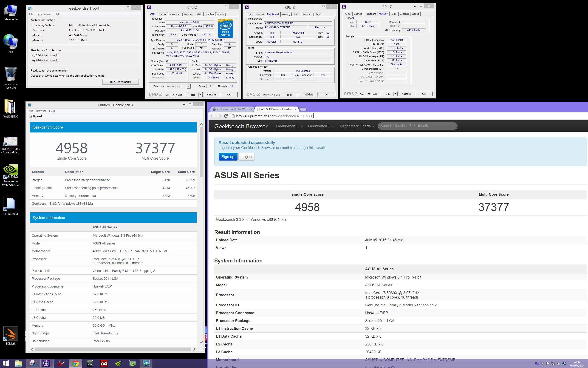Open the NVIDIA taskbar icon
Image resolution: width=588 pixels, height=368 pixels.
(118, 363)
